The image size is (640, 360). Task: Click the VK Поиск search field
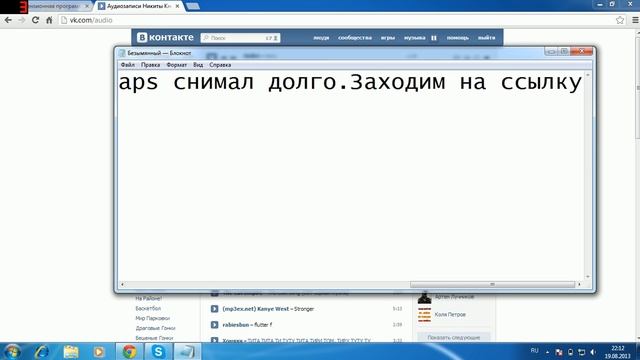(x=240, y=38)
